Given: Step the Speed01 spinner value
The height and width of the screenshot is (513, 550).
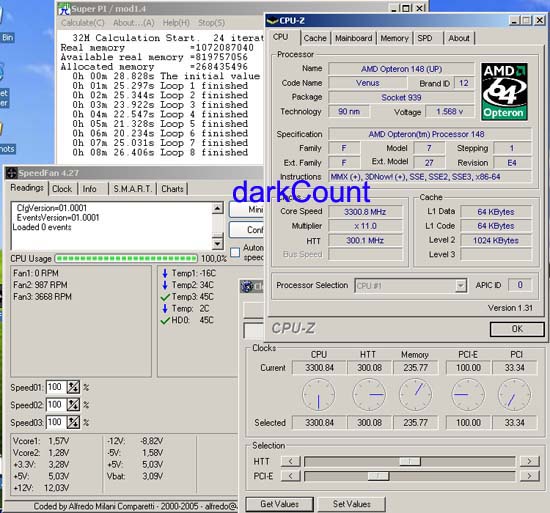Looking at the screenshot, I should point(73,387).
